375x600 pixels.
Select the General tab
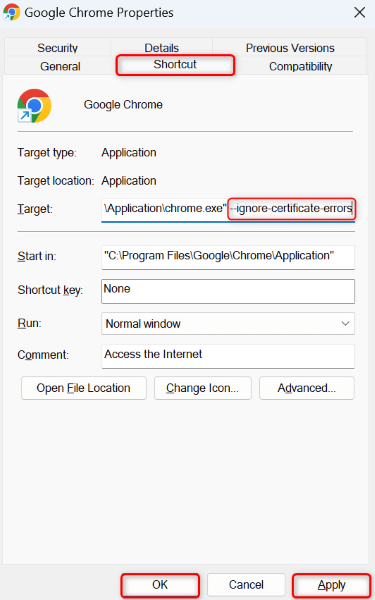60,66
